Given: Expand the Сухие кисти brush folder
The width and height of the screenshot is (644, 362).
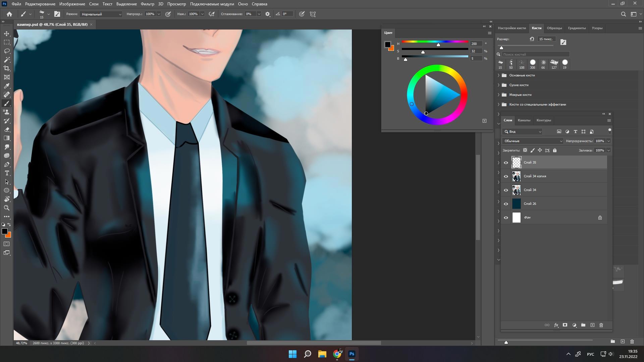Looking at the screenshot, I should pos(499,85).
